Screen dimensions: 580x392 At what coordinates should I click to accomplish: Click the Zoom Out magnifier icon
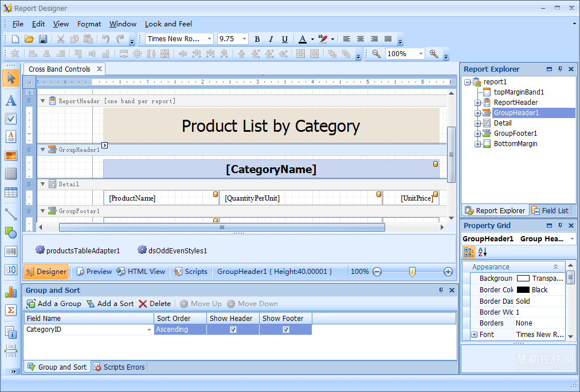377,54
